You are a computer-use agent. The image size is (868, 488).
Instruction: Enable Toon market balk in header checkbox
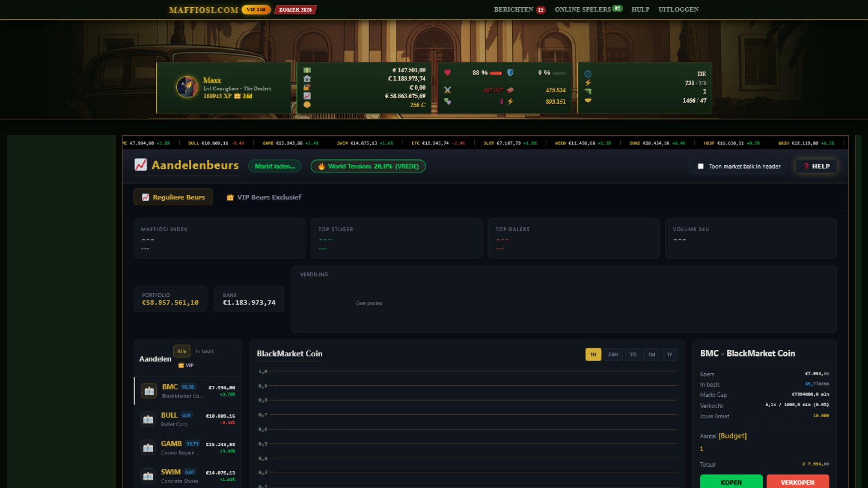(701, 166)
